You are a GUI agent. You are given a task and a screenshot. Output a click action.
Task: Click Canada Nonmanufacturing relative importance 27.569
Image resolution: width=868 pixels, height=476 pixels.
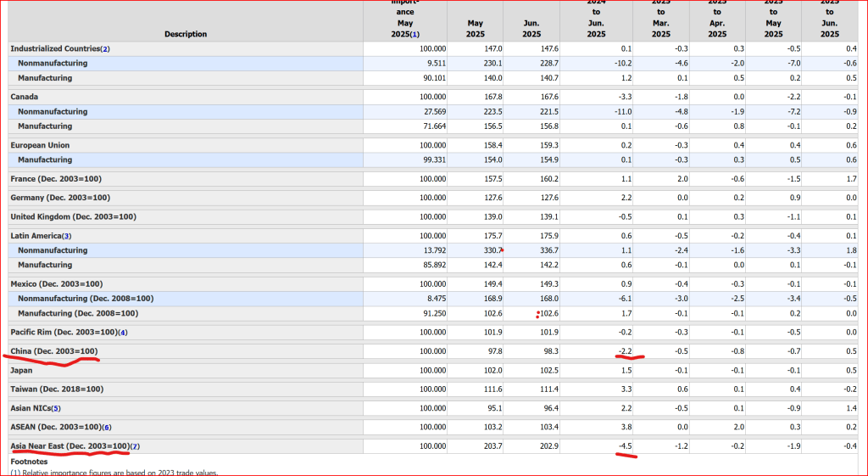click(433, 112)
